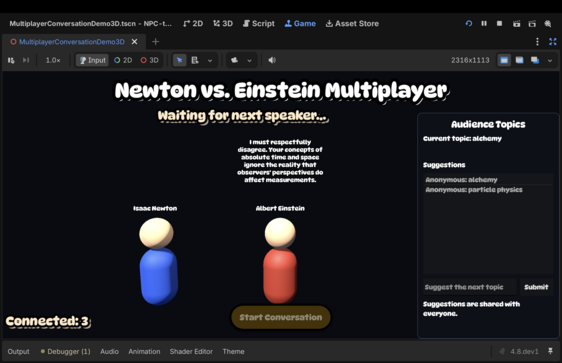This screenshot has width=562, height=363.
Task: Click the Albert Einstein name label
Action: pyautogui.click(x=280, y=208)
